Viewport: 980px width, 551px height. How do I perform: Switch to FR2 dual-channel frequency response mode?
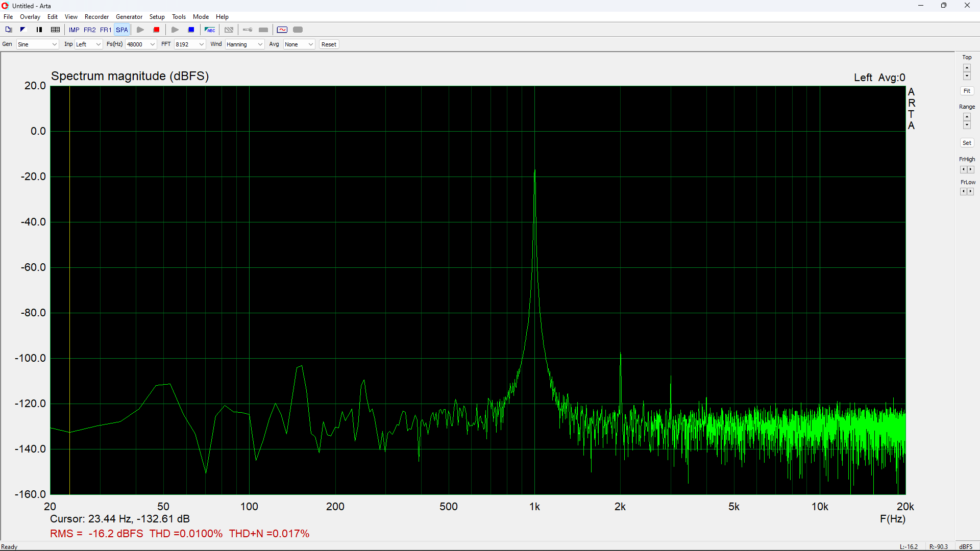(x=90, y=30)
